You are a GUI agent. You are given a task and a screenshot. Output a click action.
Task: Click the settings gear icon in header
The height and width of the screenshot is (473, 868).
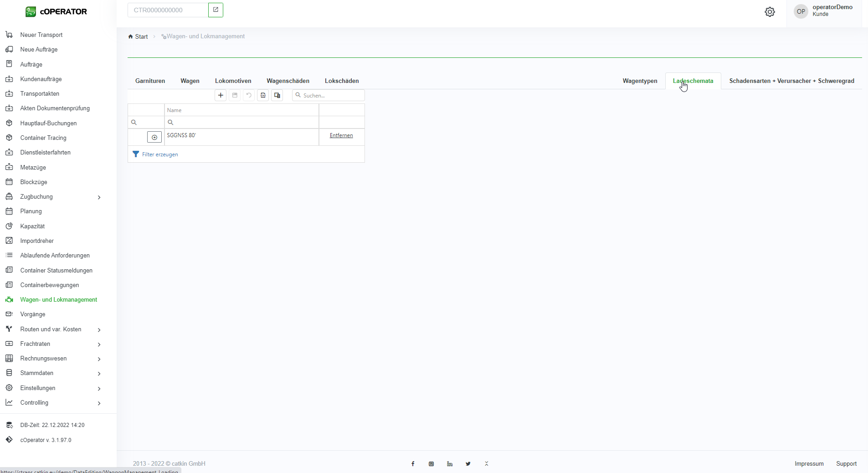coord(770,12)
